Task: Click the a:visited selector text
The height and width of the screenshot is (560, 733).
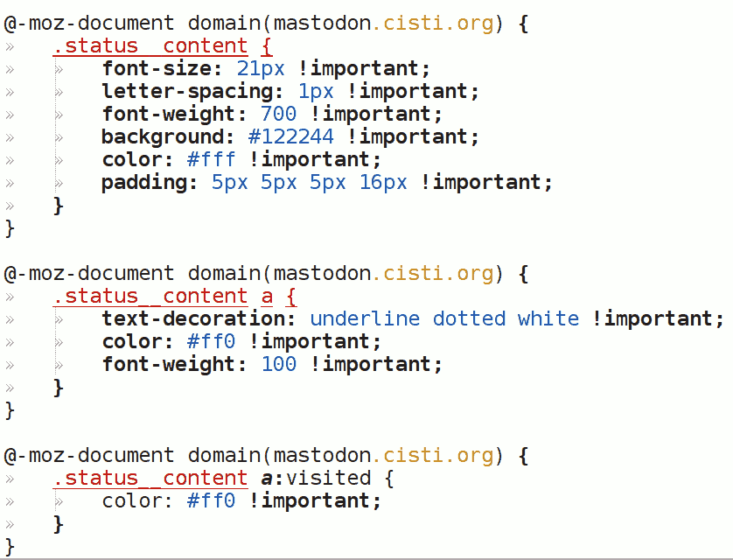Action: (316, 478)
